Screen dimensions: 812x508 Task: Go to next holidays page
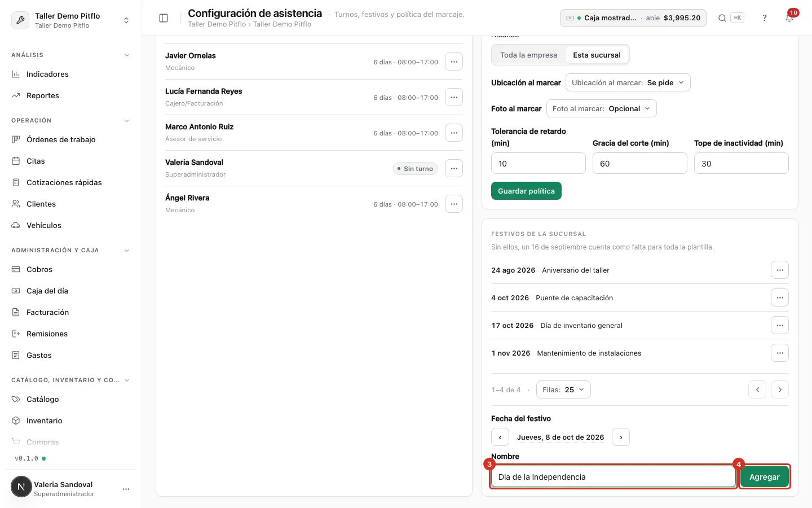tap(780, 389)
